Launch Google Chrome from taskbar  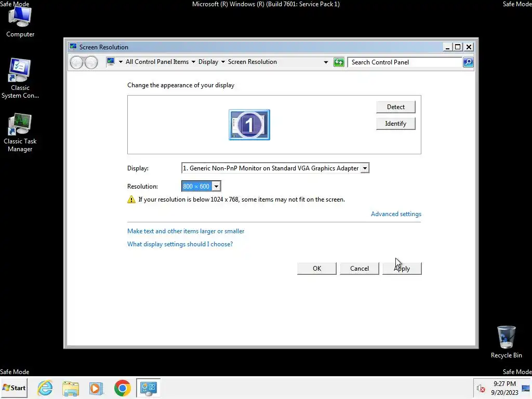pos(122,388)
